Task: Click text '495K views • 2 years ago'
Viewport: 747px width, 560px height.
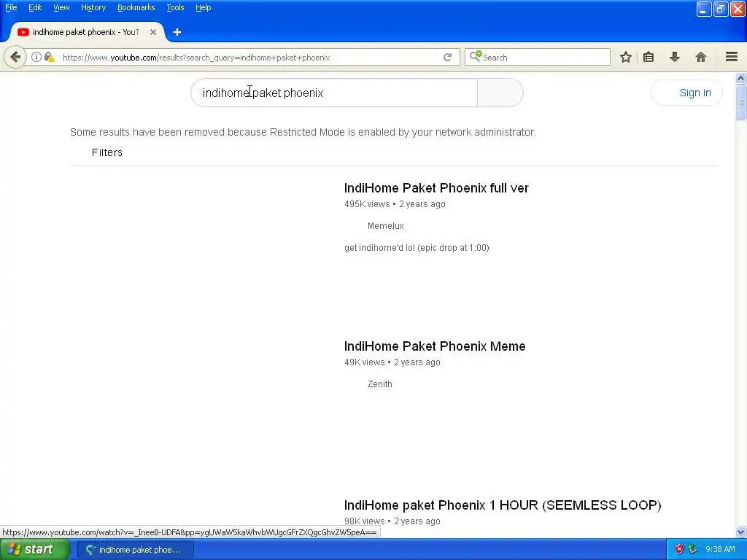Action: click(x=395, y=204)
